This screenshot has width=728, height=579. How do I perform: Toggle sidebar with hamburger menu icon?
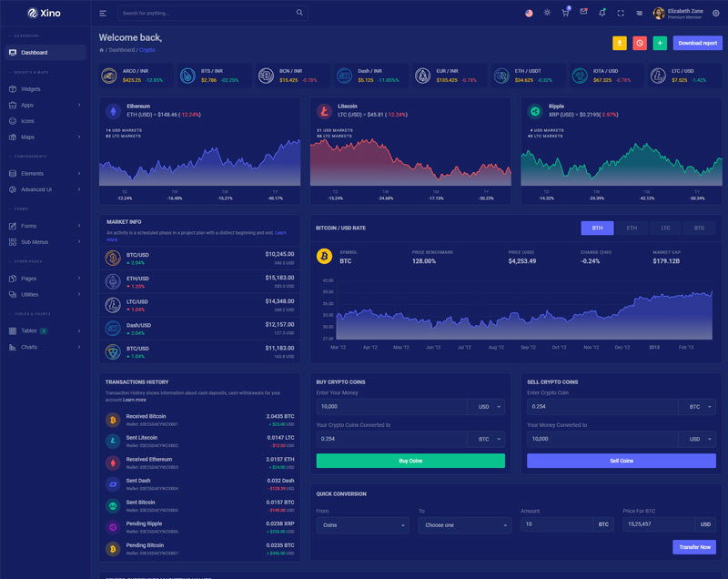pyautogui.click(x=103, y=13)
